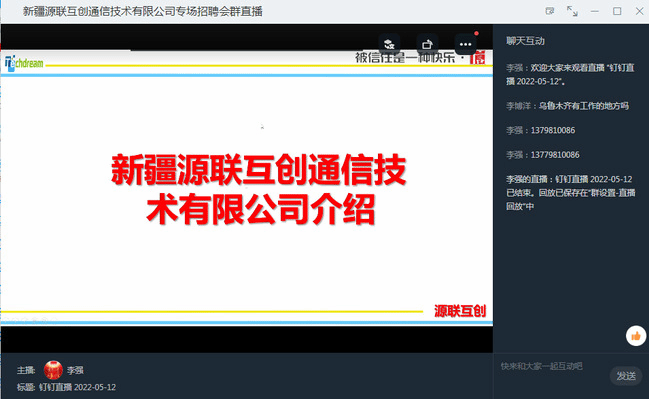Screen dimensions: 649x399
Task: Click the live-ended replay saved notice
Action: [x=571, y=192]
